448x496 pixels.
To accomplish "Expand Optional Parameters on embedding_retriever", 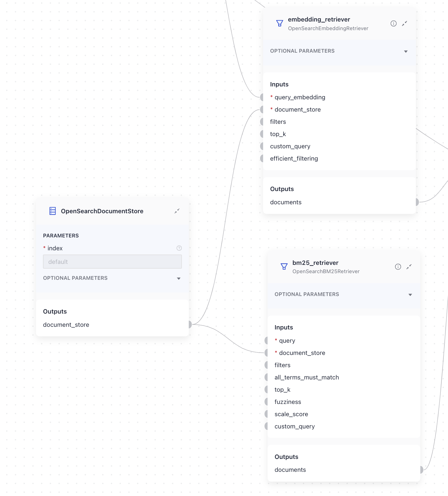I will point(406,51).
